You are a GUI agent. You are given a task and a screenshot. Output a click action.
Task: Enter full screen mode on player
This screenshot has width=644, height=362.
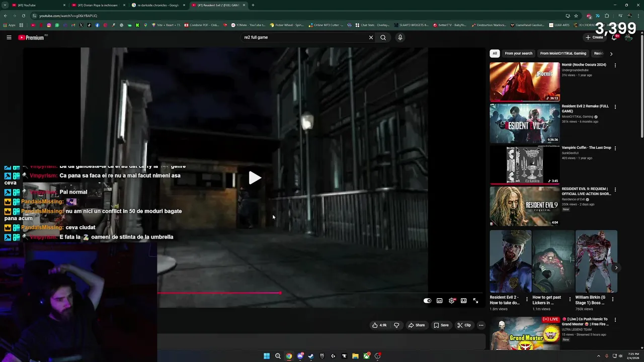pos(475,301)
